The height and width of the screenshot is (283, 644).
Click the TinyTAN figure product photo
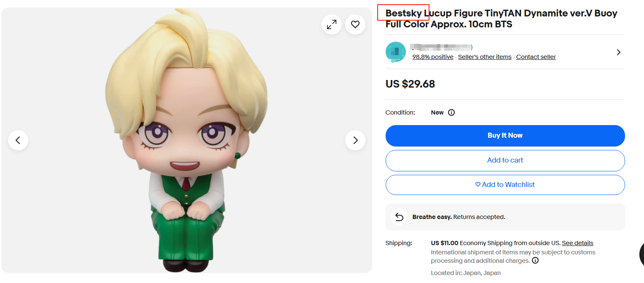point(186,143)
